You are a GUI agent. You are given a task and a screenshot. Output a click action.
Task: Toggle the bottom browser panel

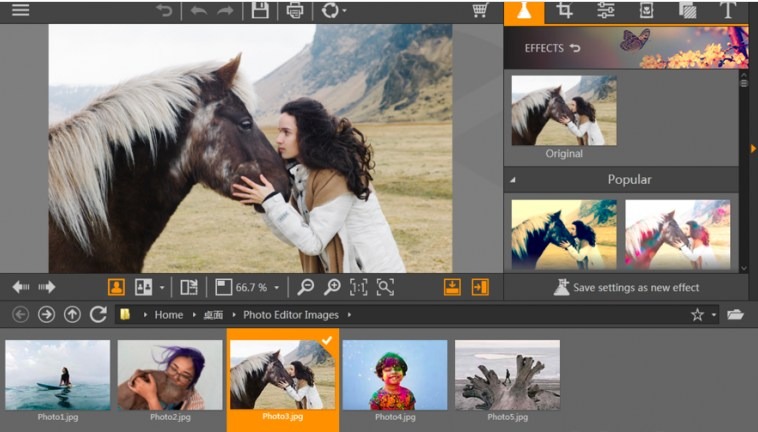point(452,287)
